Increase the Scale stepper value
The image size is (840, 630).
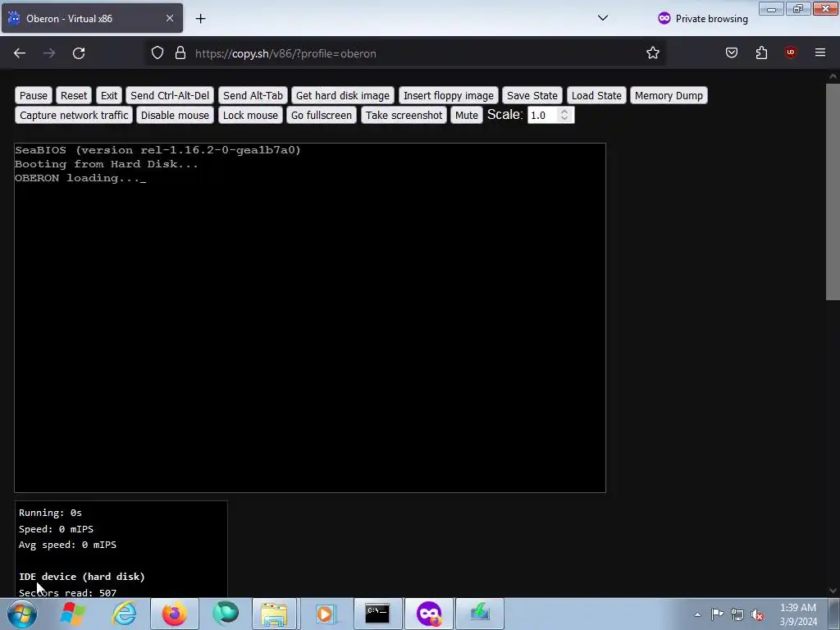[x=564, y=112]
